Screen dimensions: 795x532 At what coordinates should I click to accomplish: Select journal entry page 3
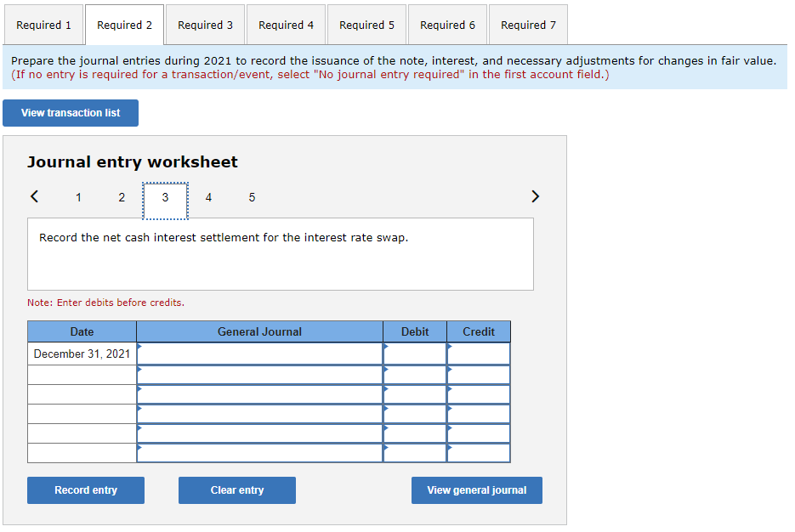165,201
